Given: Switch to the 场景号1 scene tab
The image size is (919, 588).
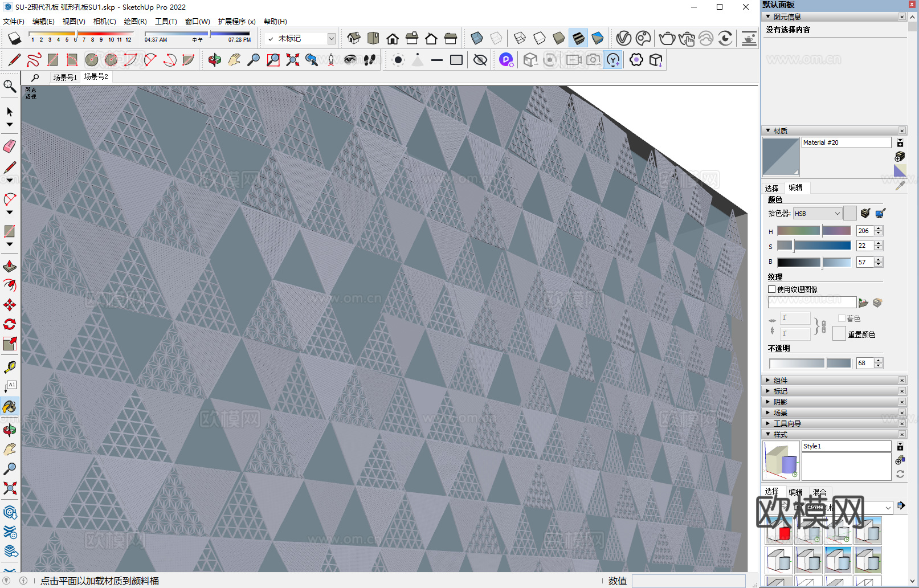Looking at the screenshot, I should pyautogui.click(x=64, y=77).
